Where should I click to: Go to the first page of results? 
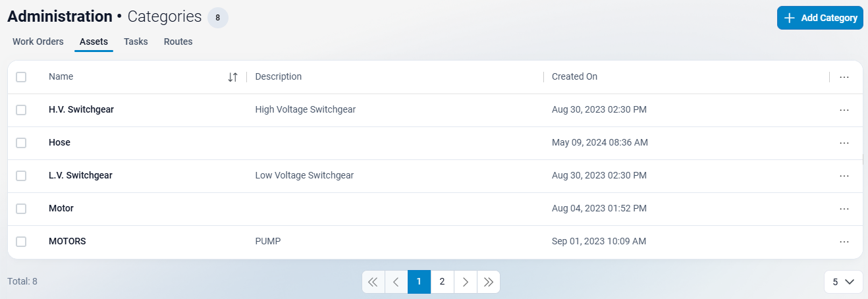[x=373, y=282]
